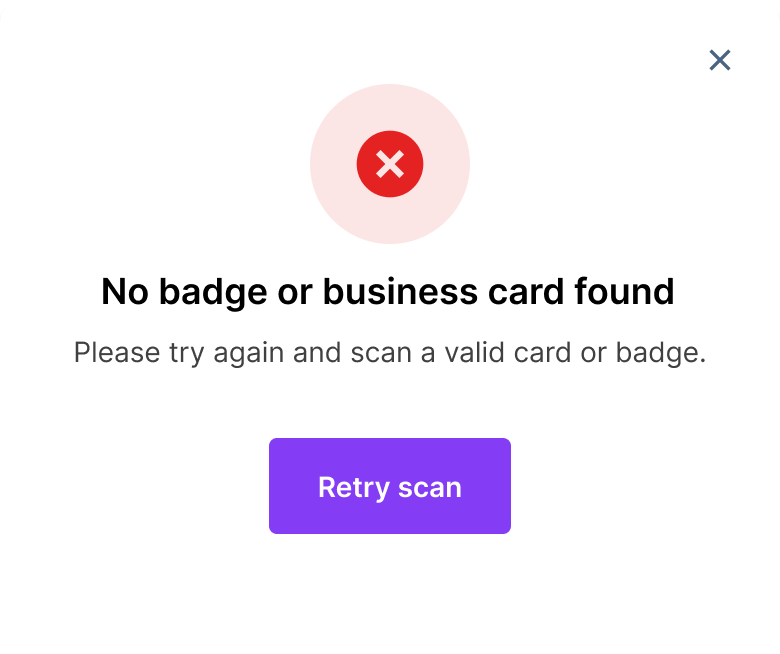Image resolution: width=780 pixels, height=654 pixels.
Task: Click the pink circle behind the error icon
Action: click(336, 200)
